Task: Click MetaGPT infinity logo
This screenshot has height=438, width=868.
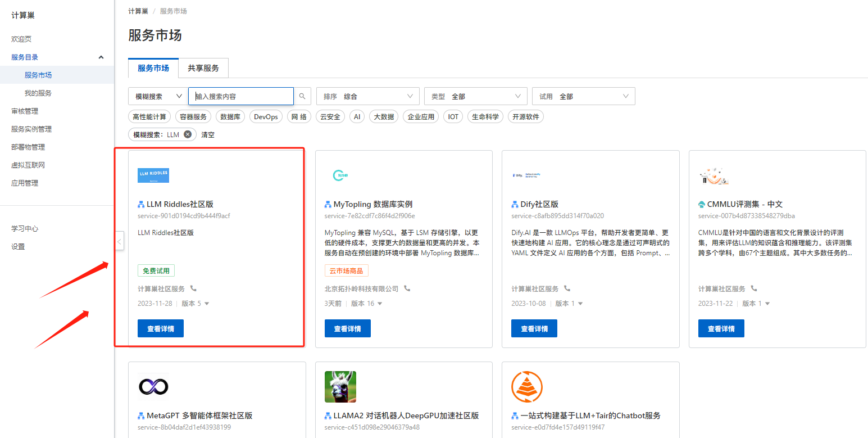Action: [153, 387]
